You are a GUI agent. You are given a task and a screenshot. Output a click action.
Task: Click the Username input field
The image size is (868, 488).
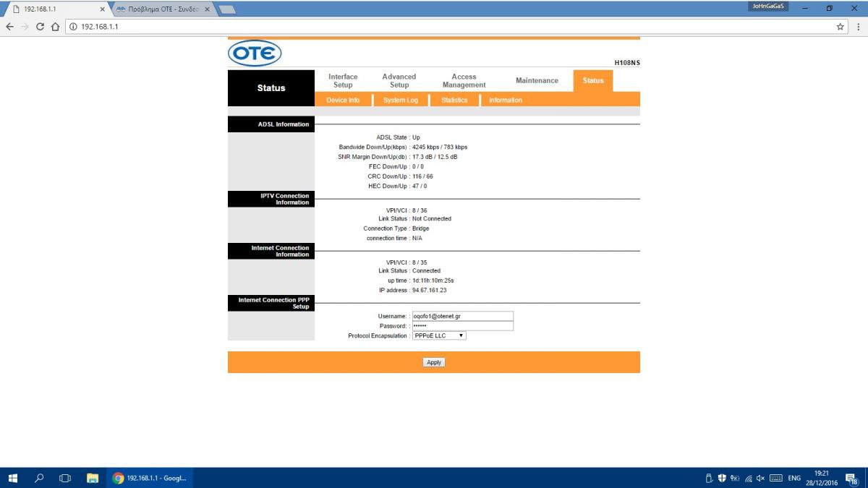coord(462,316)
